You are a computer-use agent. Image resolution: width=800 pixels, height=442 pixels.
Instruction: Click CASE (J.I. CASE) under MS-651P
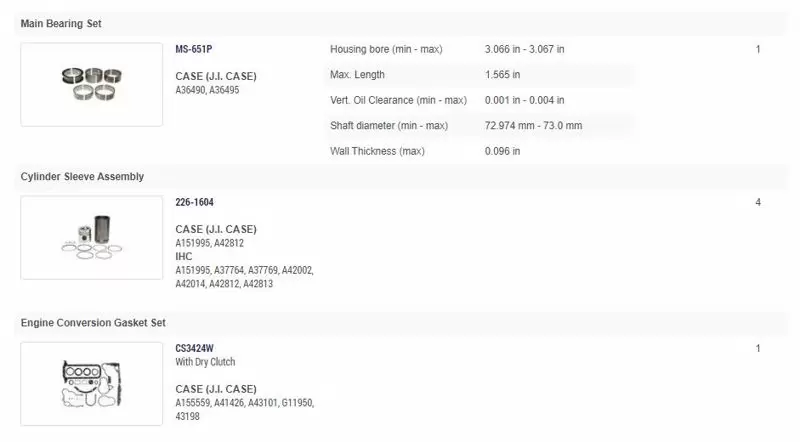[216, 76]
